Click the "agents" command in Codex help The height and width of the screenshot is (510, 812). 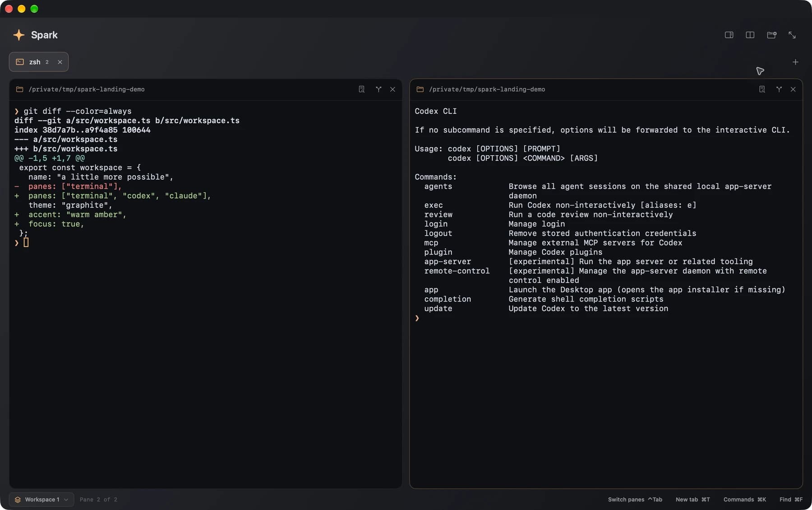[438, 186]
